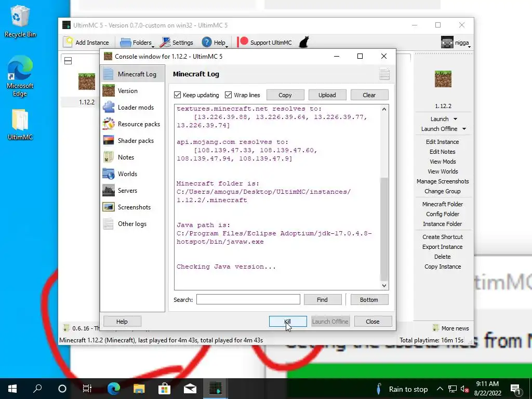Click into the Search input field
Image resolution: width=532 pixels, height=399 pixels.
[x=248, y=300]
